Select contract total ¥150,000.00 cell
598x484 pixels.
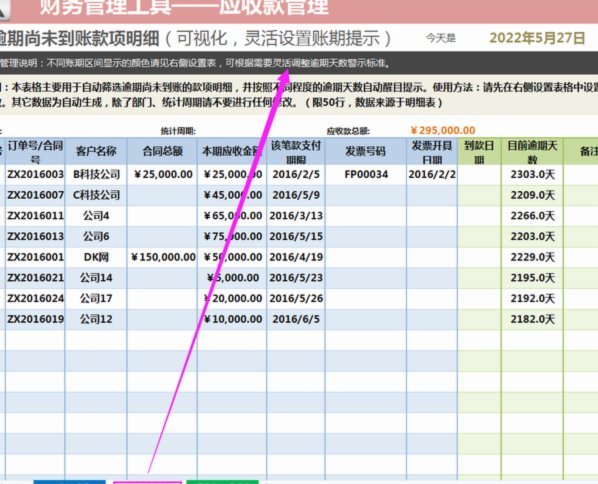pos(162,257)
